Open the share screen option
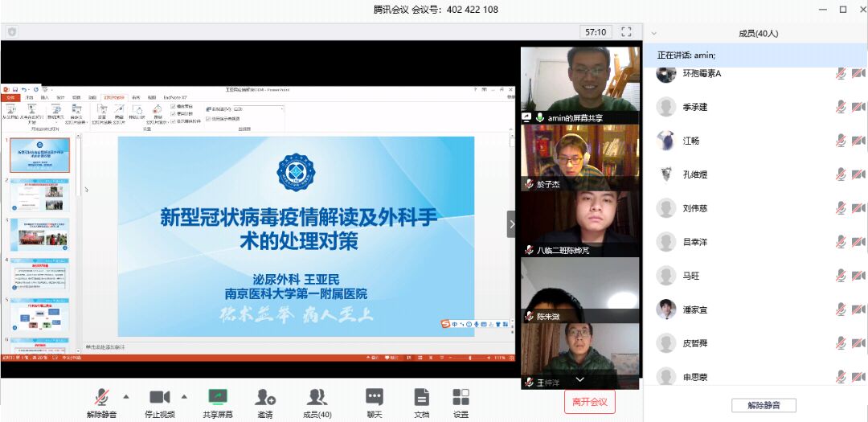The width and height of the screenshot is (868, 422). click(x=218, y=397)
